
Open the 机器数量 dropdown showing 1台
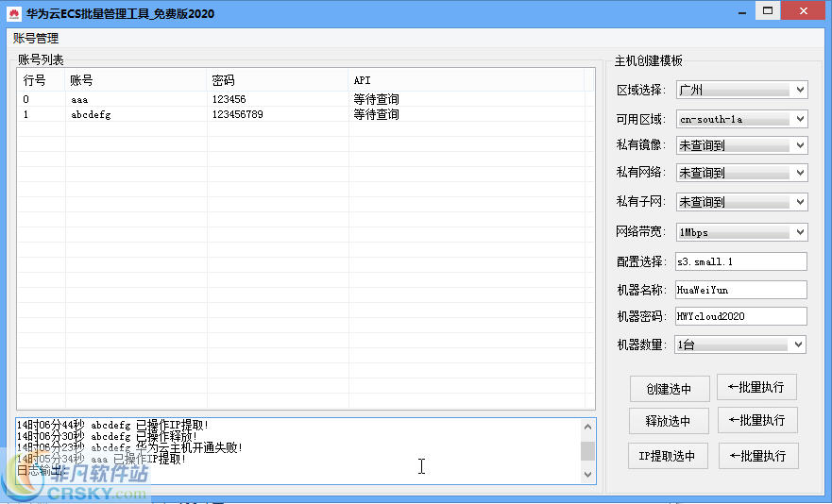740,344
